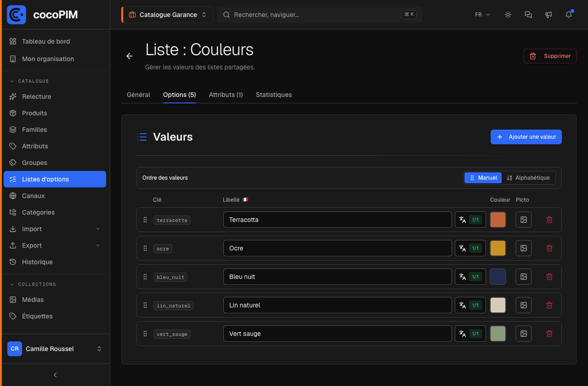Viewport: 588px width, 386px height.
Task: Open Historique in the sidebar
Action: pos(55,262)
